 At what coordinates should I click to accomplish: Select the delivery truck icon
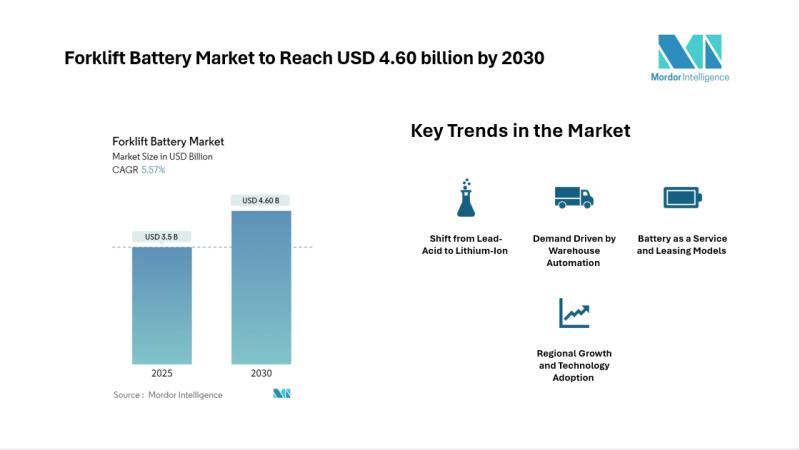coord(574,198)
